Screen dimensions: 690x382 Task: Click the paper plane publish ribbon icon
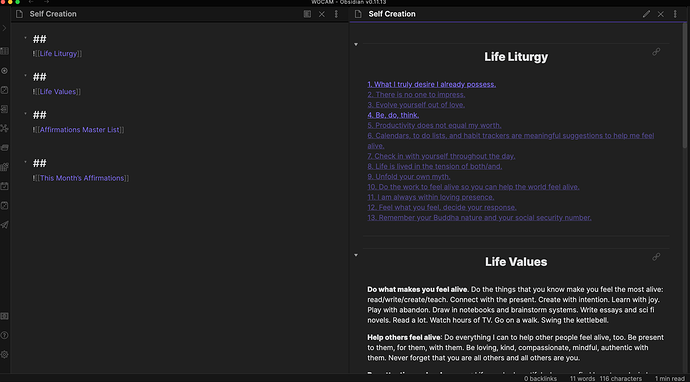click(x=4, y=225)
